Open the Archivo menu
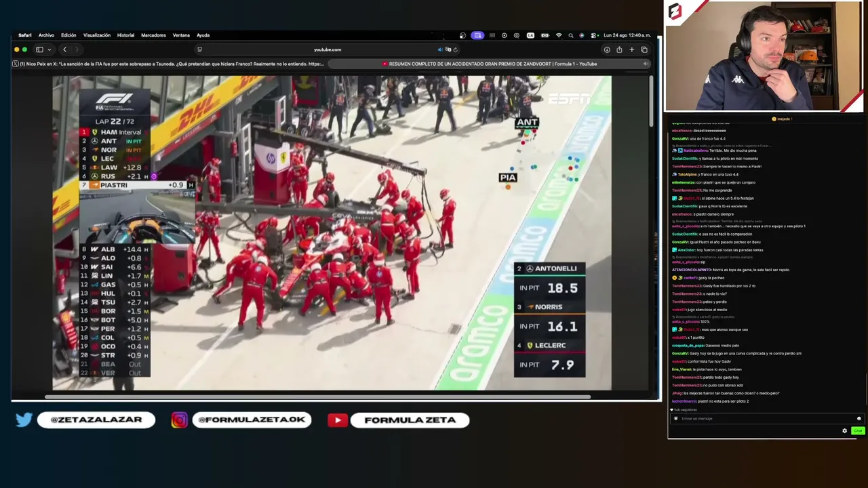 (46, 35)
